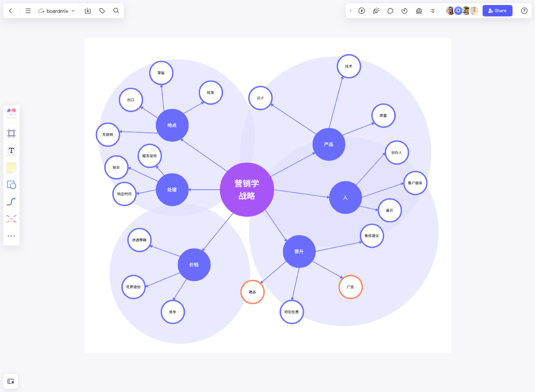The image size is (535, 392).
Task: Expand more tools double-chevron icon
Action: pos(433,11)
